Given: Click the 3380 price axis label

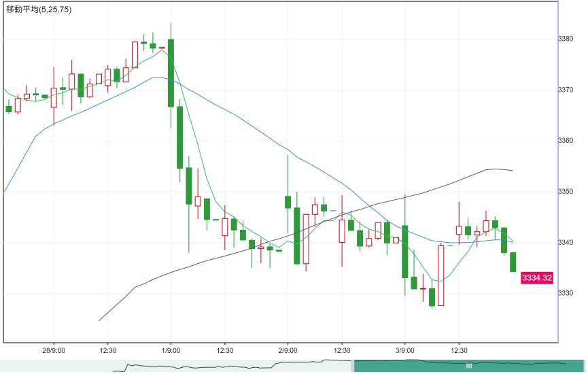Looking at the screenshot, I should [x=566, y=39].
